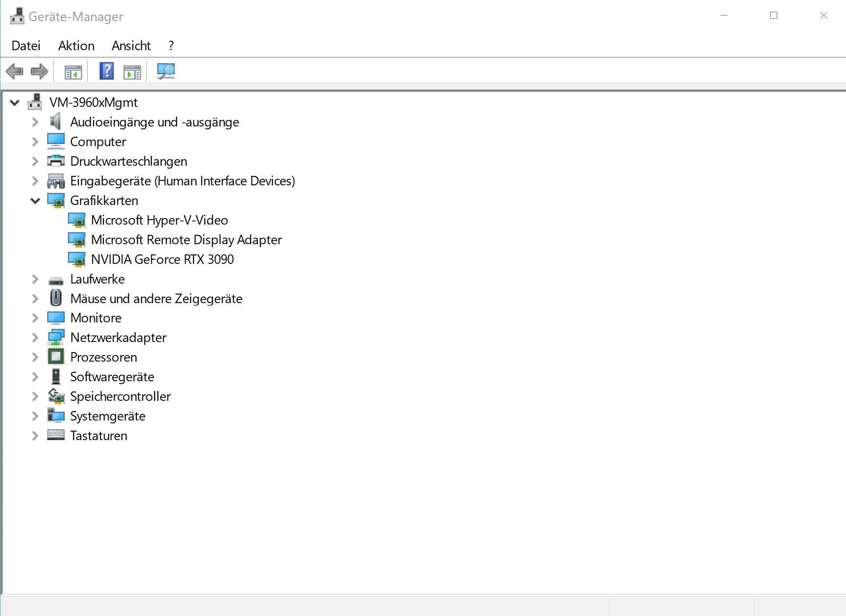Scan for hardware changes icon
Image resolution: width=846 pixels, height=616 pixels.
(x=166, y=71)
